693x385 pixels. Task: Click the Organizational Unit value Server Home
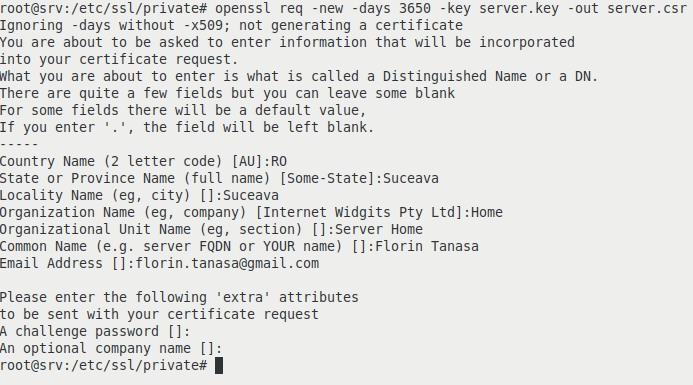tap(379, 229)
